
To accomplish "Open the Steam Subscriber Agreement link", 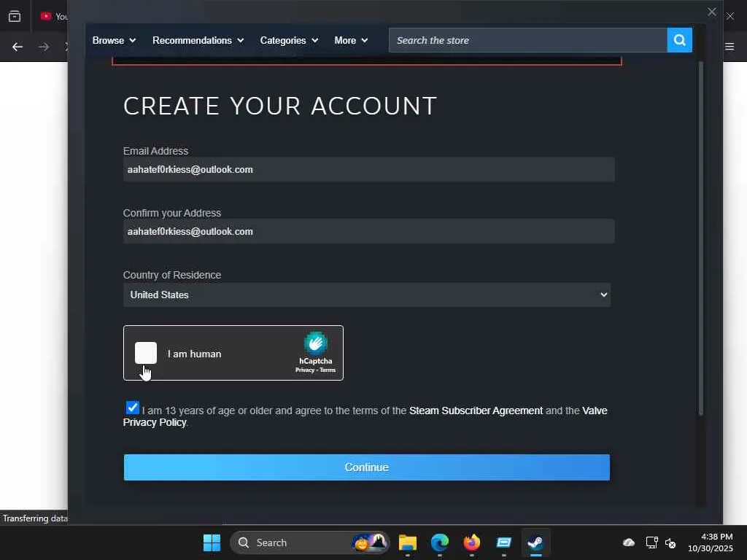I will 476,411.
